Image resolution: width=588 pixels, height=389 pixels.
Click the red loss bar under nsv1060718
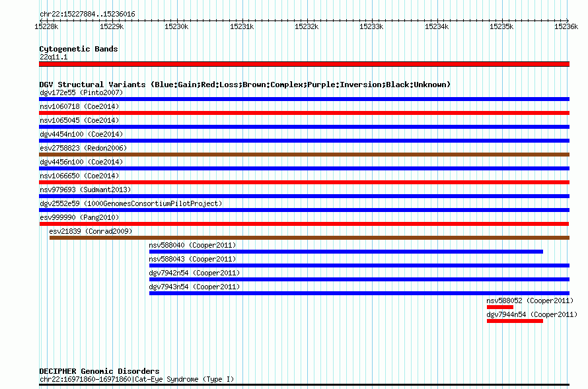pyautogui.click(x=304, y=113)
